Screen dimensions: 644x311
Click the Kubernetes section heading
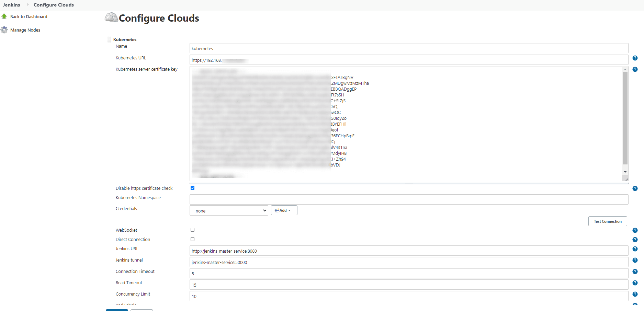125,39
